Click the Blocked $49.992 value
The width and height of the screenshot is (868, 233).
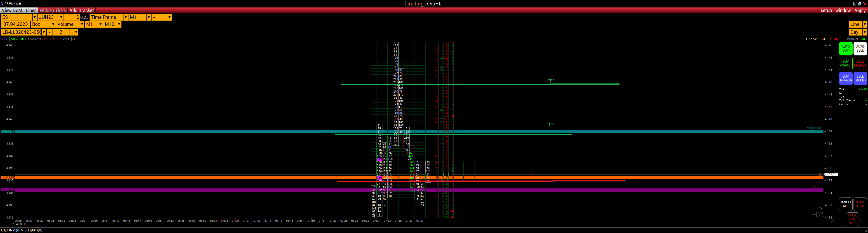[x=52, y=39]
